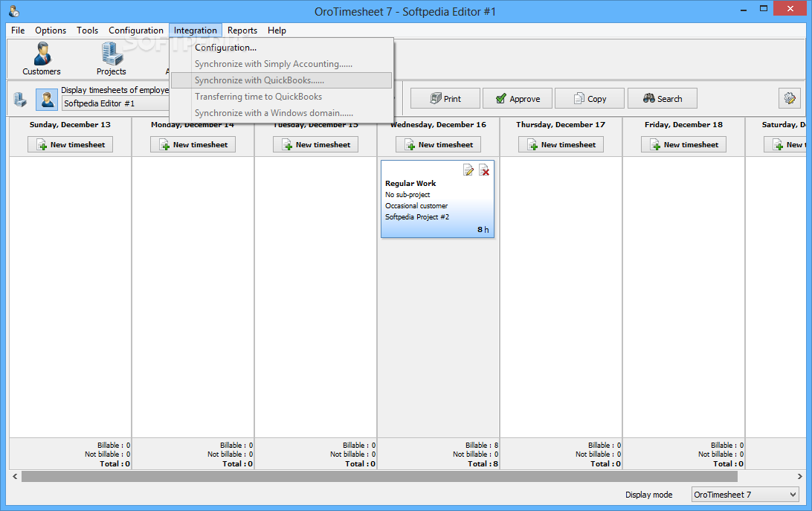This screenshot has width=812, height=511.
Task: Select the employee person icon button
Action: coord(47,99)
